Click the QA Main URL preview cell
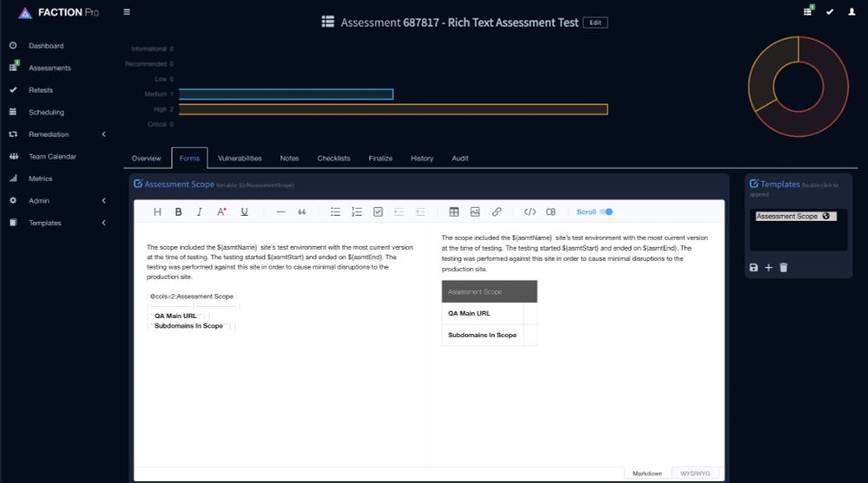The width and height of the screenshot is (868, 483). pos(482,313)
